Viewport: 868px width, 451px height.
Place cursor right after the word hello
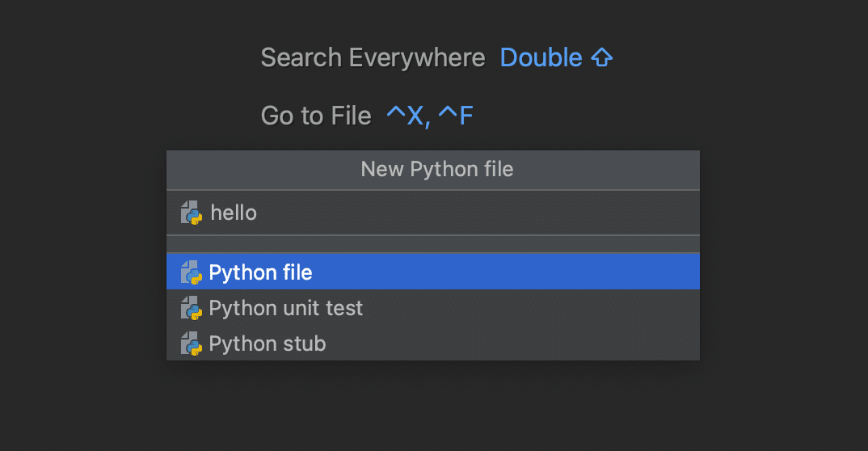click(259, 213)
